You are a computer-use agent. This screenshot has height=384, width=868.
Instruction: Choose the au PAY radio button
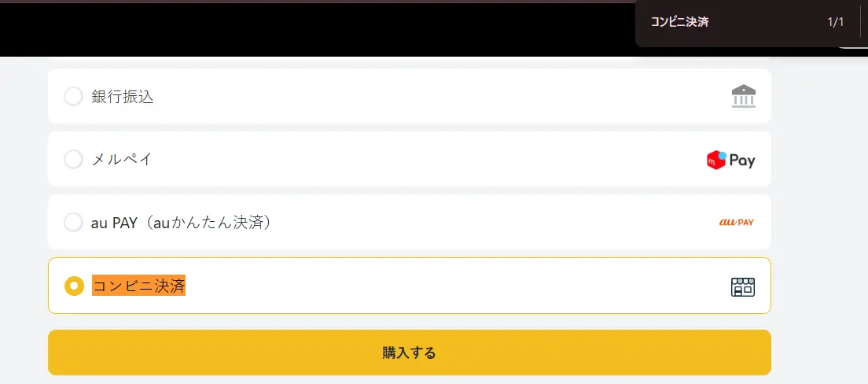coord(73,223)
